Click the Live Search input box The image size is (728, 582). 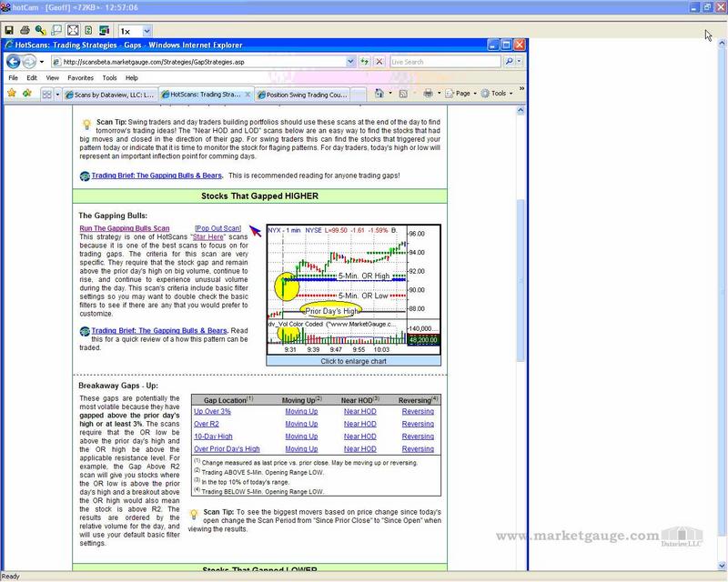[x=445, y=62]
